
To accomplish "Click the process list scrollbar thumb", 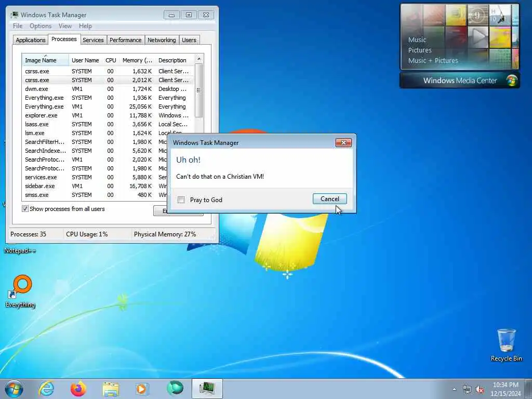I will [199, 90].
